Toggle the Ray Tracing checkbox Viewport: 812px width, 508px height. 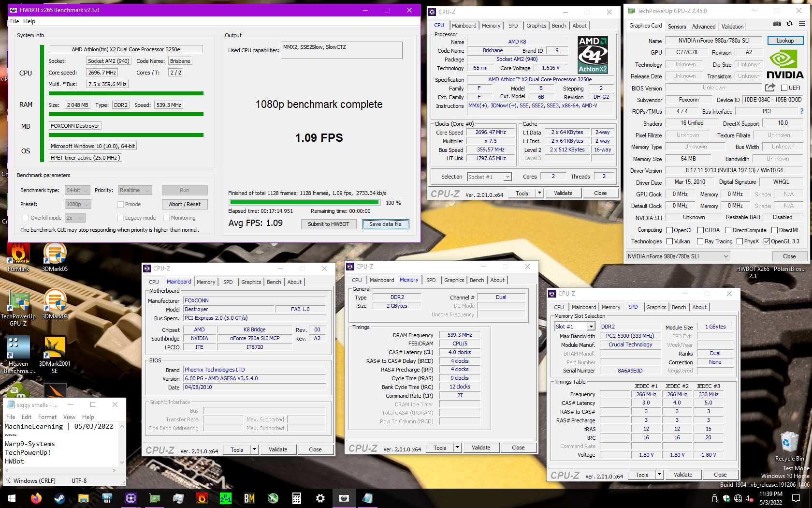(x=700, y=241)
